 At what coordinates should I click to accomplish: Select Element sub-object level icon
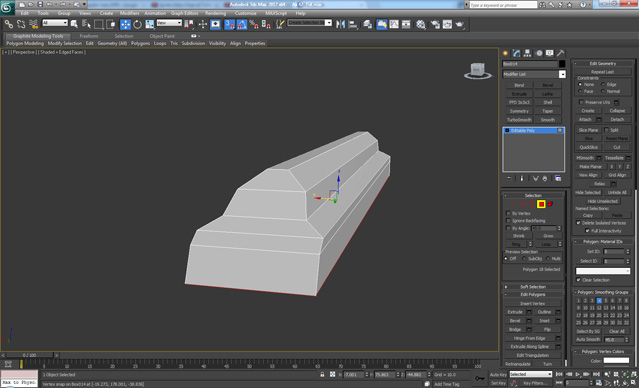(550, 204)
